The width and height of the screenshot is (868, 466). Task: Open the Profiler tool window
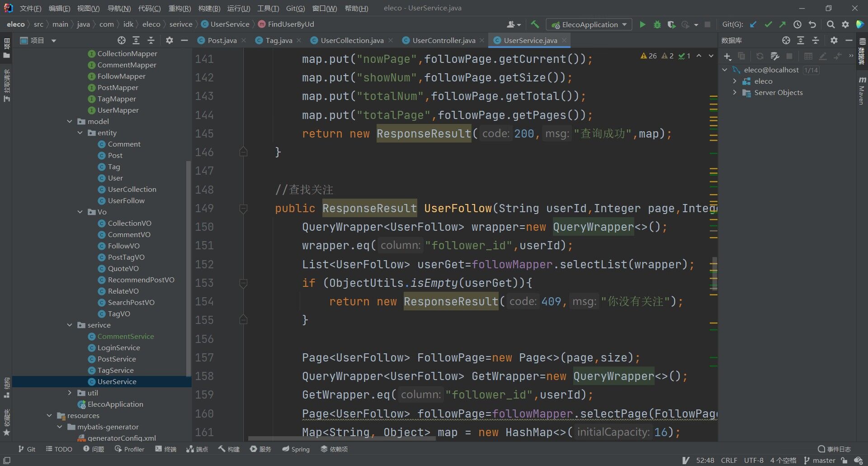coord(129,449)
